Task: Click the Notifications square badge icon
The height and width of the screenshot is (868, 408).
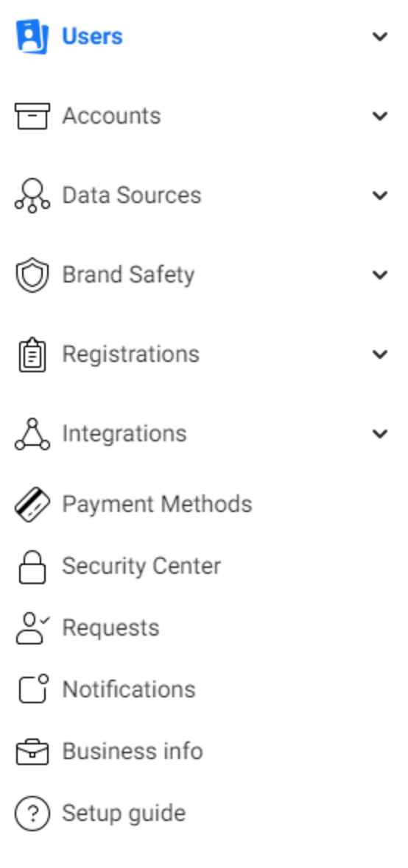Action: (33, 689)
